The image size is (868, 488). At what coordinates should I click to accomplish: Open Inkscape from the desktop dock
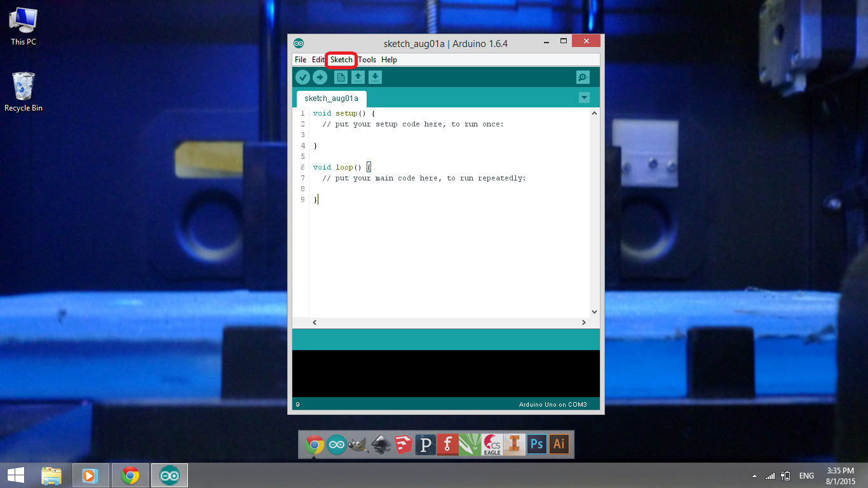[382, 445]
